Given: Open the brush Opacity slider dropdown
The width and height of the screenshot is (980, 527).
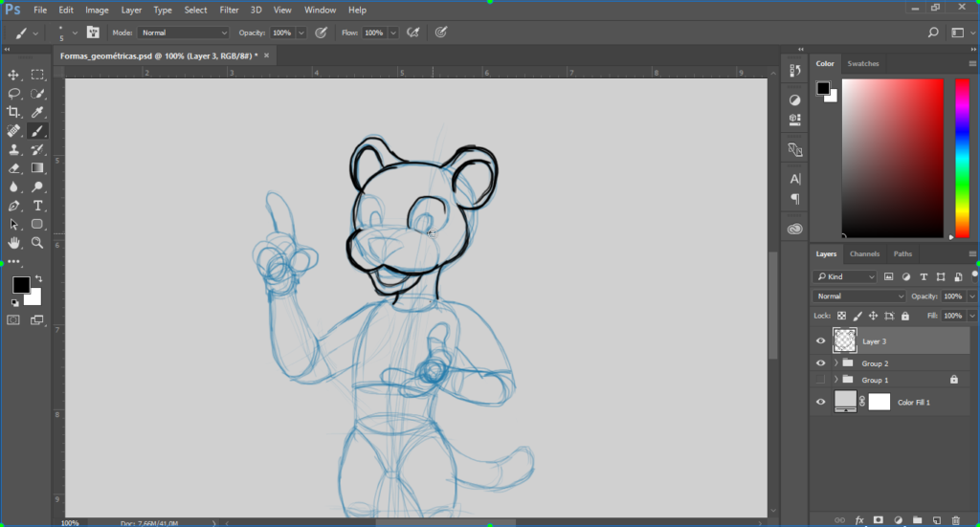Looking at the screenshot, I should (x=301, y=33).
